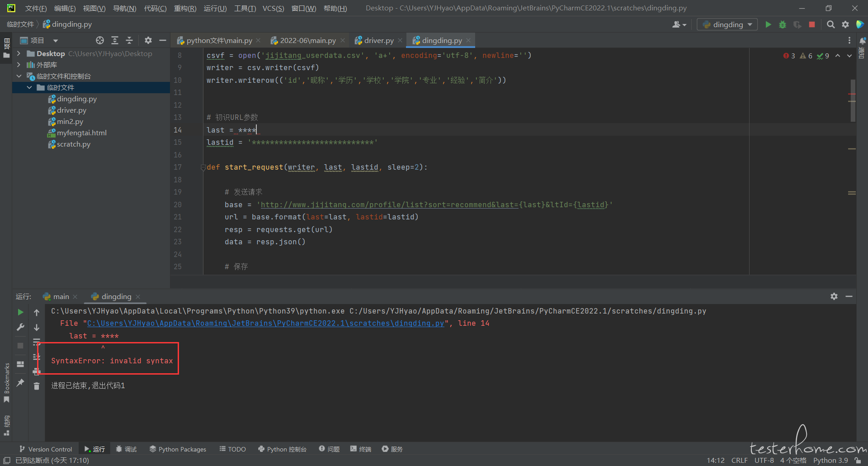Pin the run tab
This screenshot has width=868, height=466.
click(x=20, y=383)
